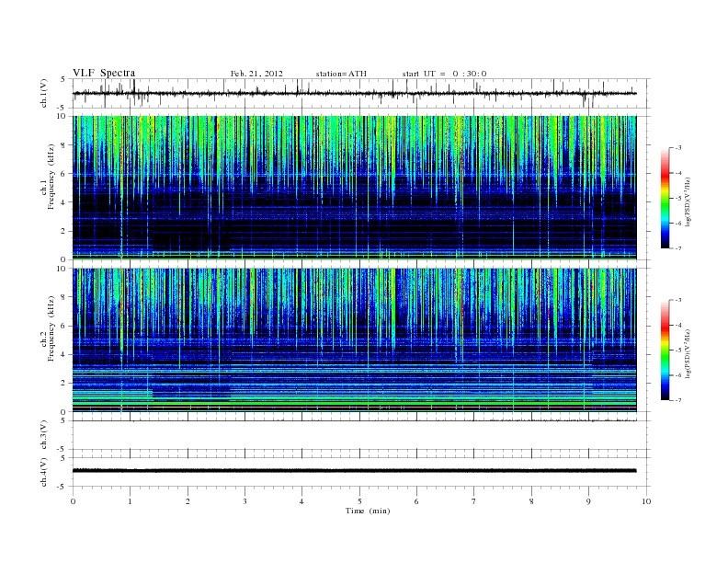Image resolution: width=728 pixels, height=563 pixels.
Task: Click the "VLF Spectra" plot title
Action: pos(104,73)
